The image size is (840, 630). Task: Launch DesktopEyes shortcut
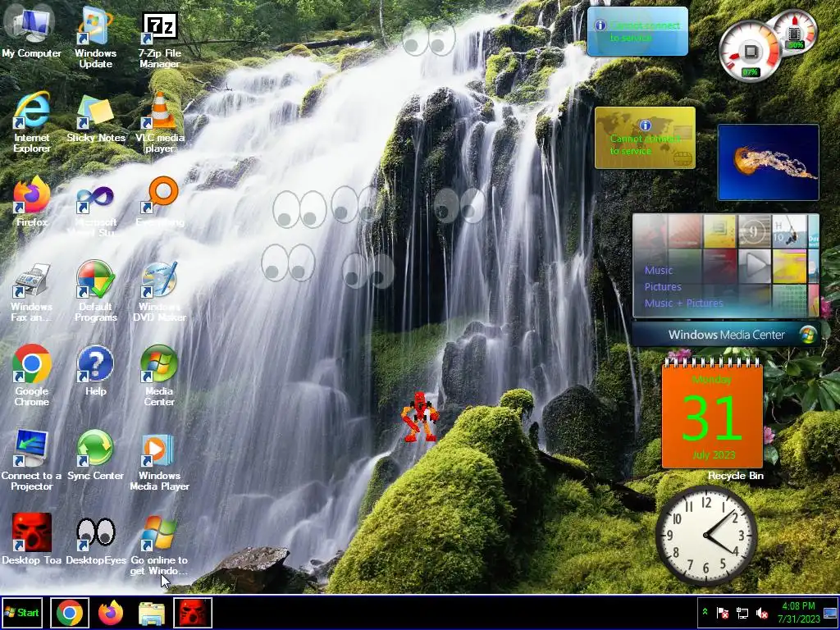pos(95,540)
